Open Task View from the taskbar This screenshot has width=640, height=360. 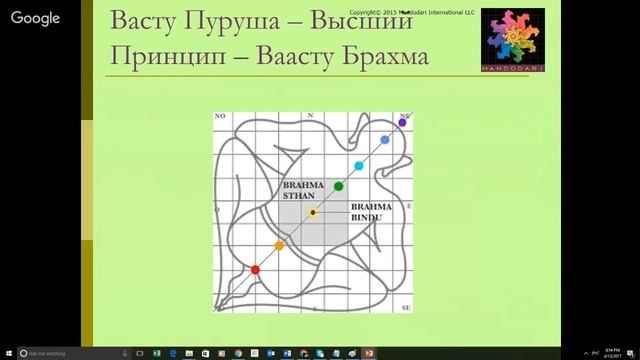pyautogui.click(x=140, y=353)
